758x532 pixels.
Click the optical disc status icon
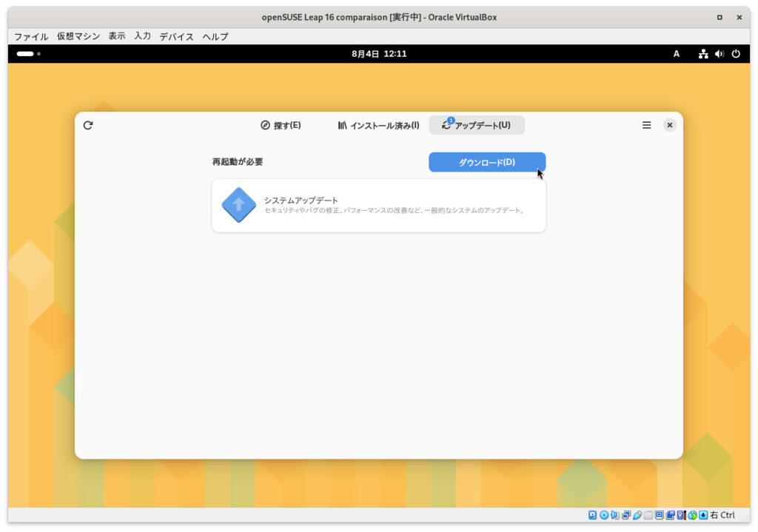[x=604, y=515]
